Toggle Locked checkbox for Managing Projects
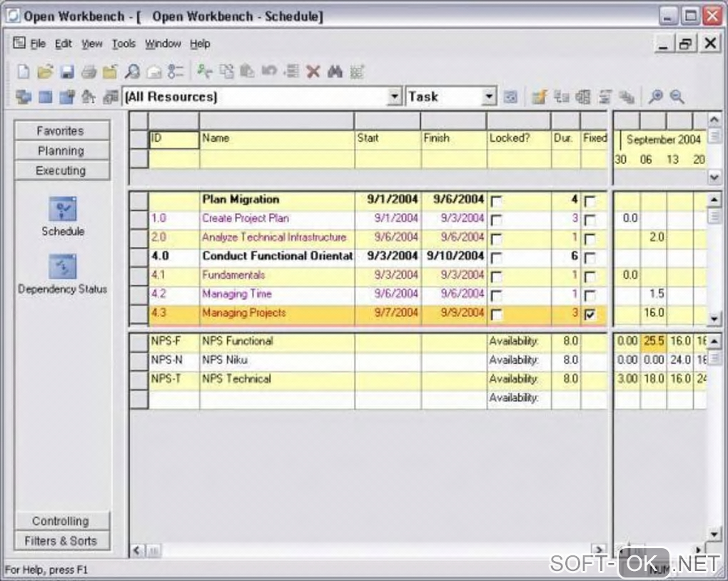Viewport: 728px width, 581px height. coord(496,315)
